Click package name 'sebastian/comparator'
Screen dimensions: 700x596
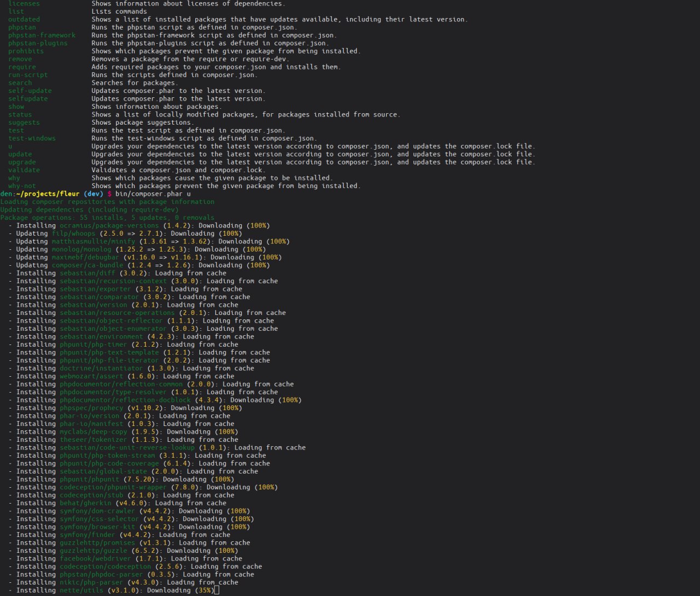pyautogui.click(x=100, y=297)
